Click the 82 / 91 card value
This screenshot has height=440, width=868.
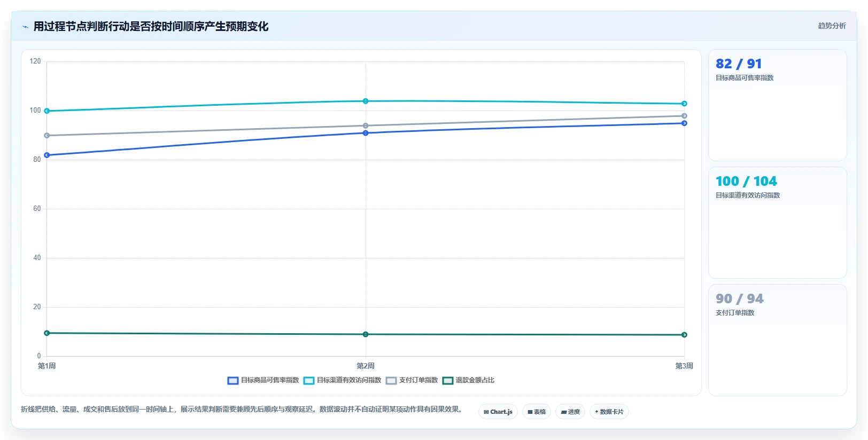(739, 64)
